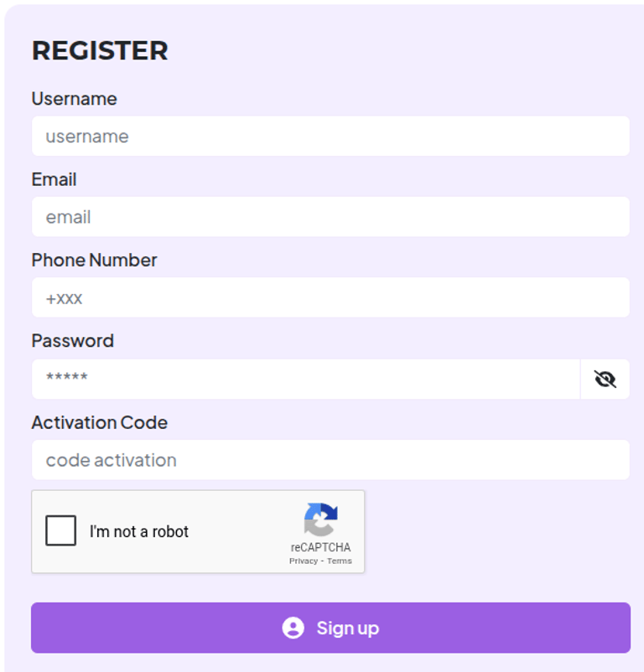644x672 pixels.
Task: Check the "I'm not a robot" checkbox
Action: click(x=61, y=531)
